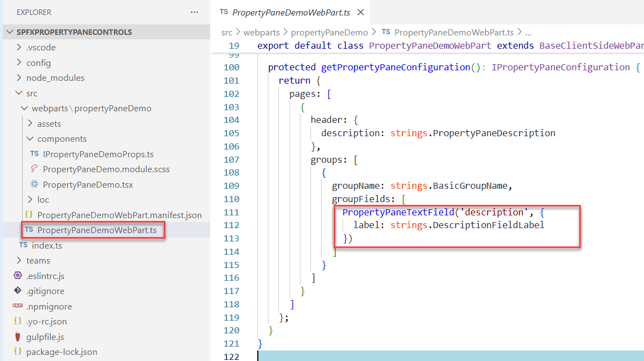Click the webparts breadcrumb segment

261,33
